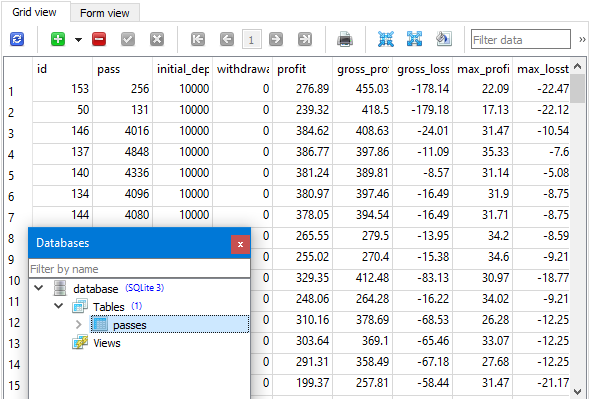
Task: Click the max loss cell -21.17
Action: (x=542, y=383)
